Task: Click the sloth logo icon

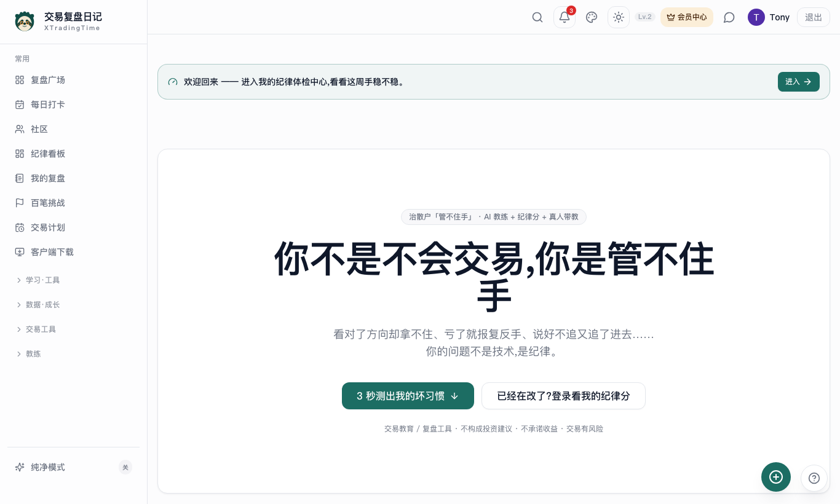Action: click(x=25, y=22)
